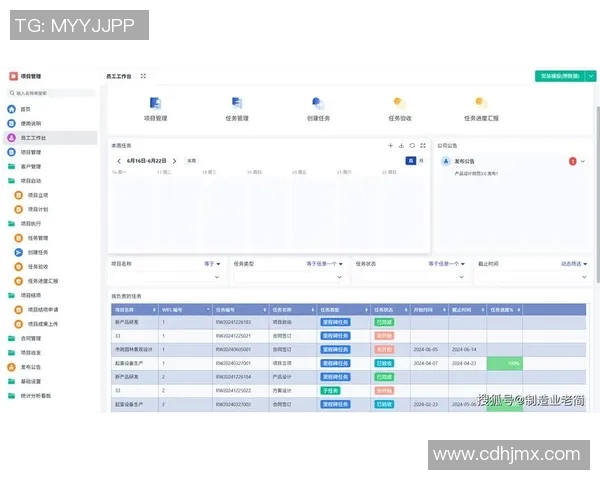Collapse the 项目结项 sidebar folder
This screenshot has height=480, width=600.
[24, 295]
